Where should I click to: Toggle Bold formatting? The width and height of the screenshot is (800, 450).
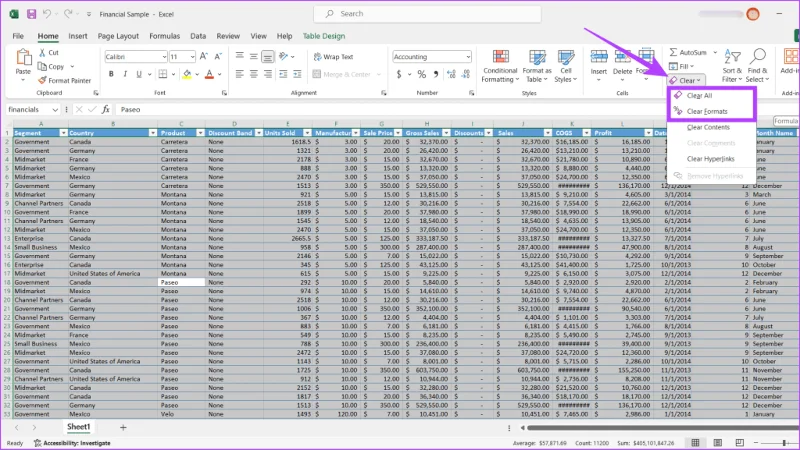[x=111, y=74]
